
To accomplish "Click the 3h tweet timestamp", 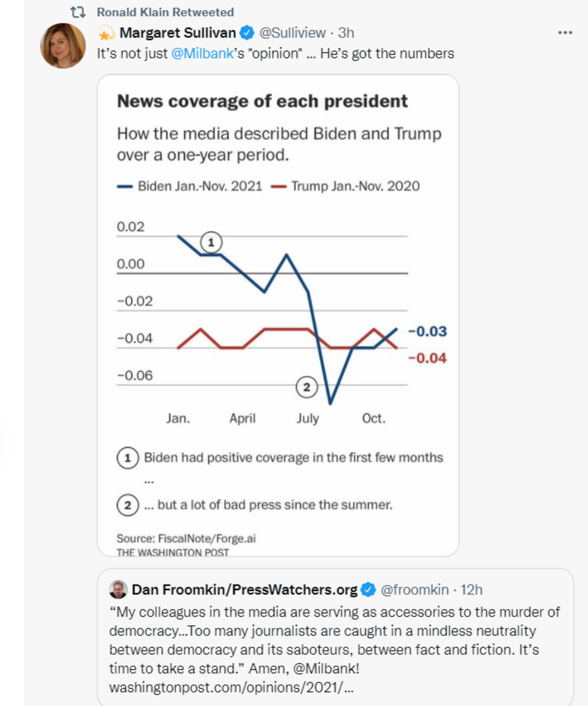I will click(346, 33).
